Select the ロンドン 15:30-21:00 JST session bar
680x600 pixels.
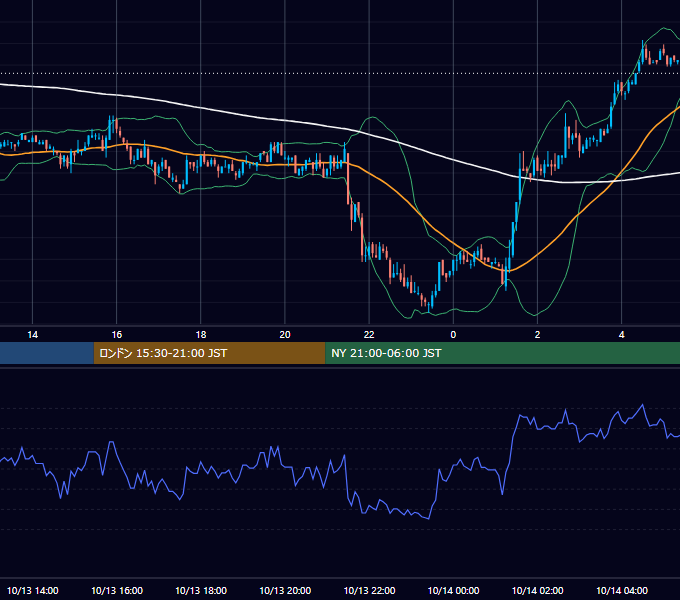pyautogui.click(x=209, y=353)
